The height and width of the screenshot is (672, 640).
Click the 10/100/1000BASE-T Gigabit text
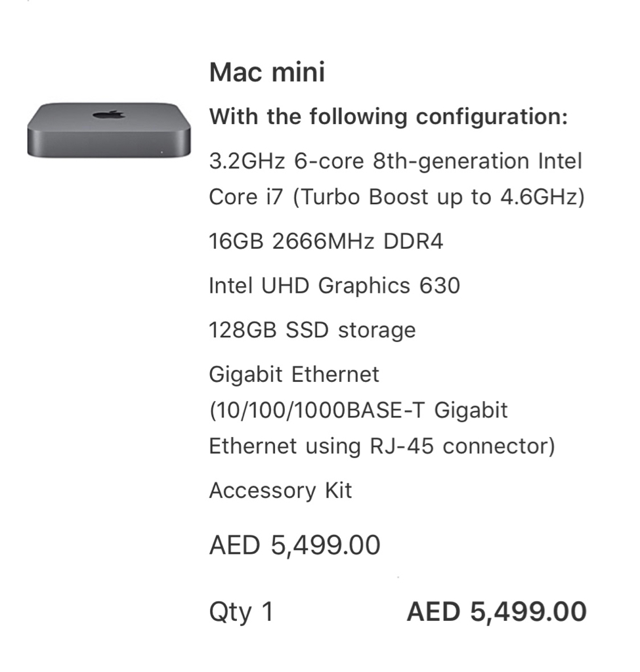pyautogui.click(x=358, y=411)
